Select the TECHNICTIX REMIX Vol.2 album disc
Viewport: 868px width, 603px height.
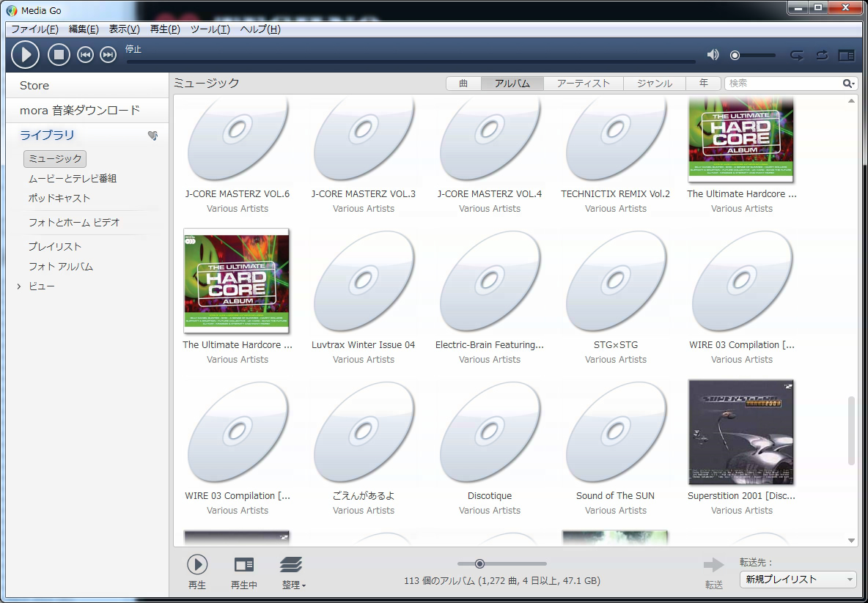pyautogui.click(x=616, y=139)
